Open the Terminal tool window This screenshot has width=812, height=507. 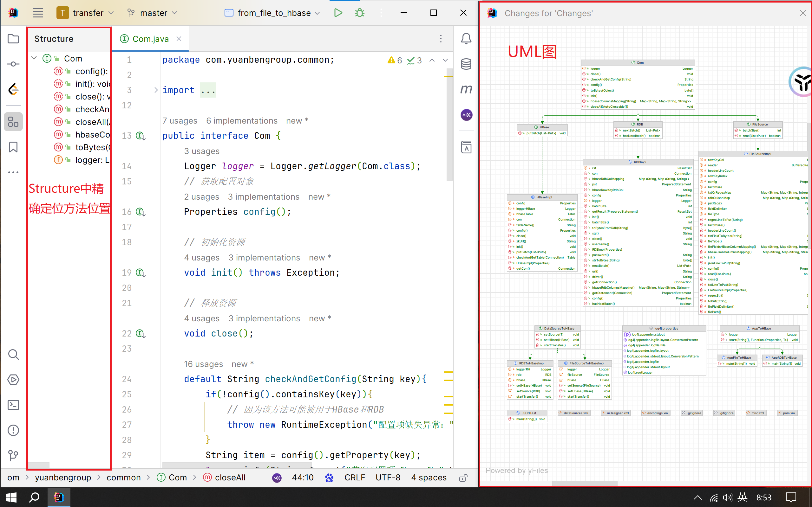coord(13,405)
